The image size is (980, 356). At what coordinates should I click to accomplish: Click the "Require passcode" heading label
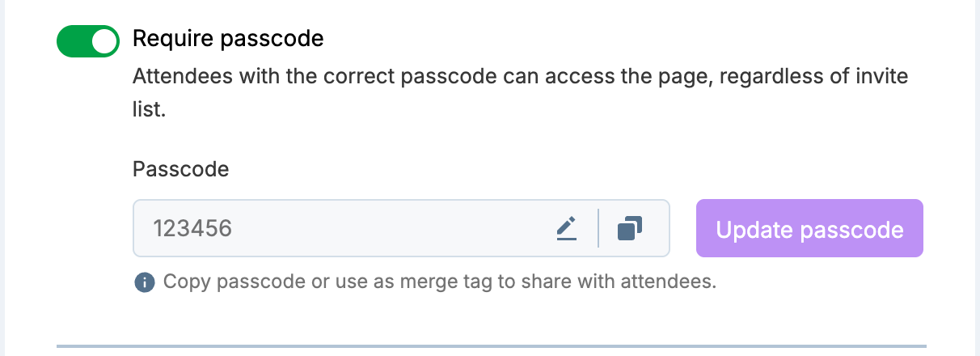[227, 38]
